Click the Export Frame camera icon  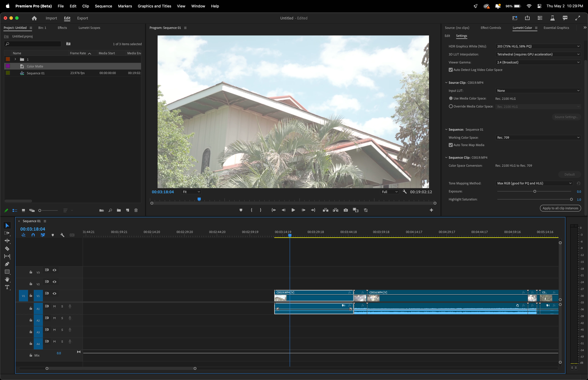346,210
